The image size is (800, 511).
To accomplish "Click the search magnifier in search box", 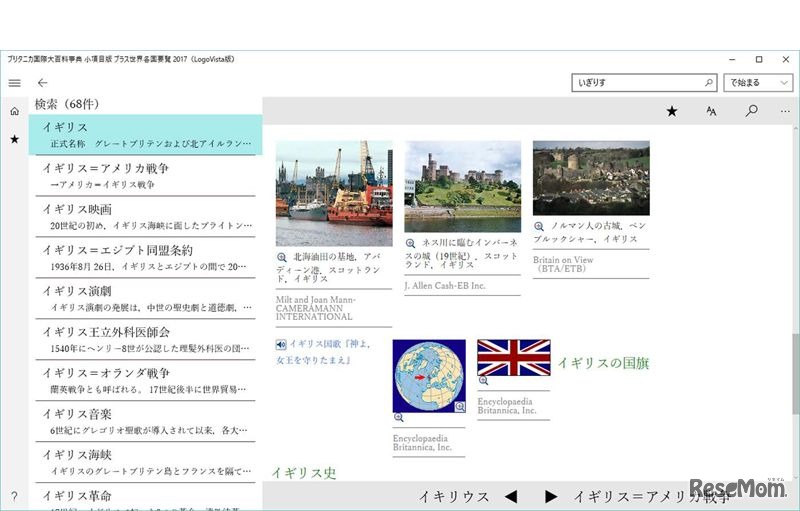I will click(709, 83).
